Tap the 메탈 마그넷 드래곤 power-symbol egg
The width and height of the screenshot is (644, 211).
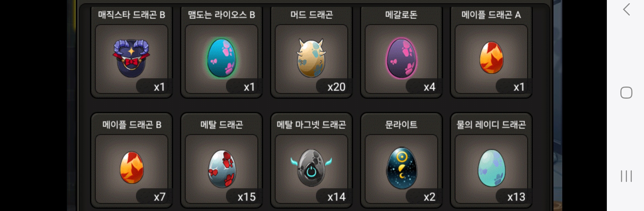pyautogui.click(x=311, y=168)
